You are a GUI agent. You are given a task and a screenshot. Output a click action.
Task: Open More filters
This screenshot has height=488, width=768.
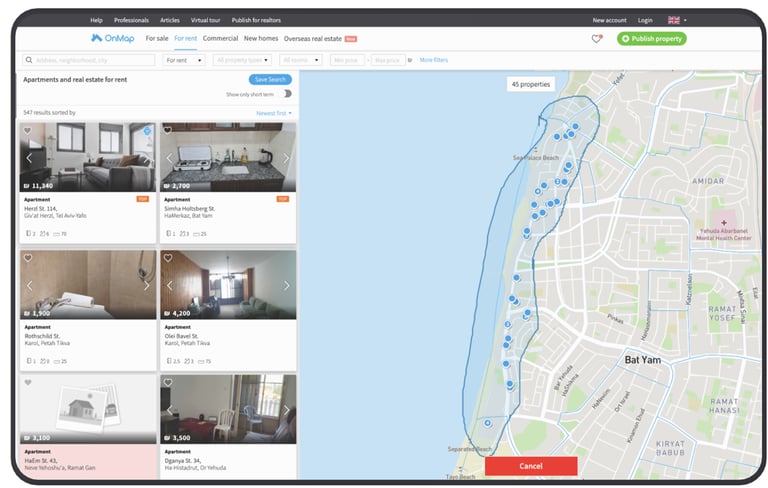pos(433,60)
